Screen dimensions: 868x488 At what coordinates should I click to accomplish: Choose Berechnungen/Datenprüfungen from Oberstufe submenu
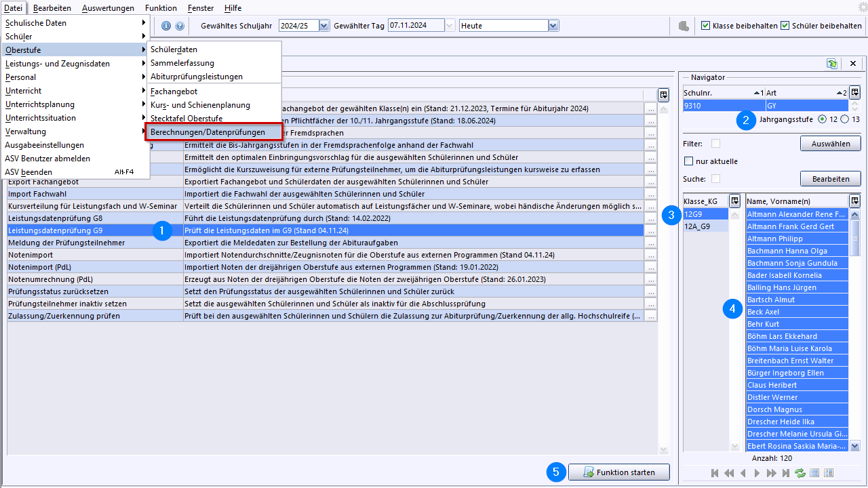[214, 132]
